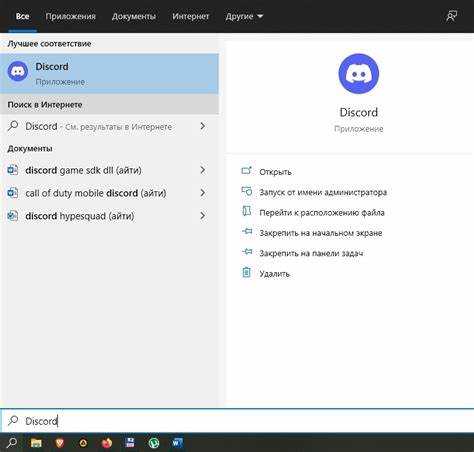Click the Удалить trash can icon
474x452 pixels.
click(x=246, y=272)
